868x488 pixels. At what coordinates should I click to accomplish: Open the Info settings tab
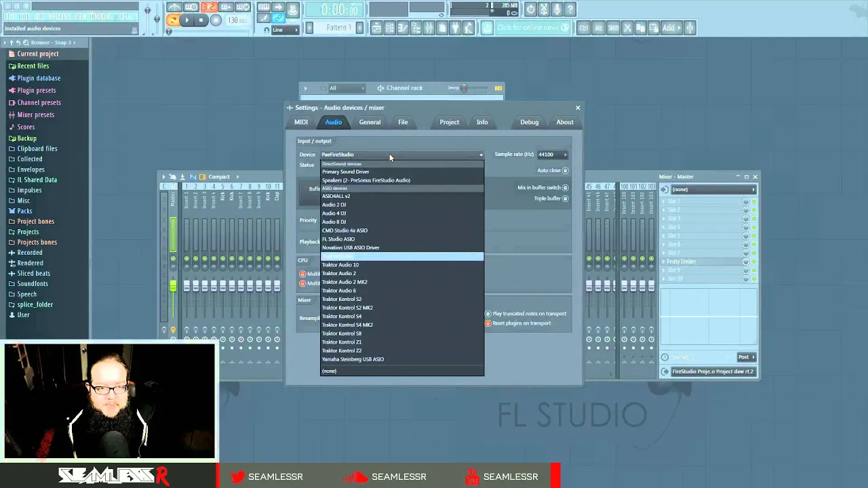pyautogui.click(x=482, y=122)
